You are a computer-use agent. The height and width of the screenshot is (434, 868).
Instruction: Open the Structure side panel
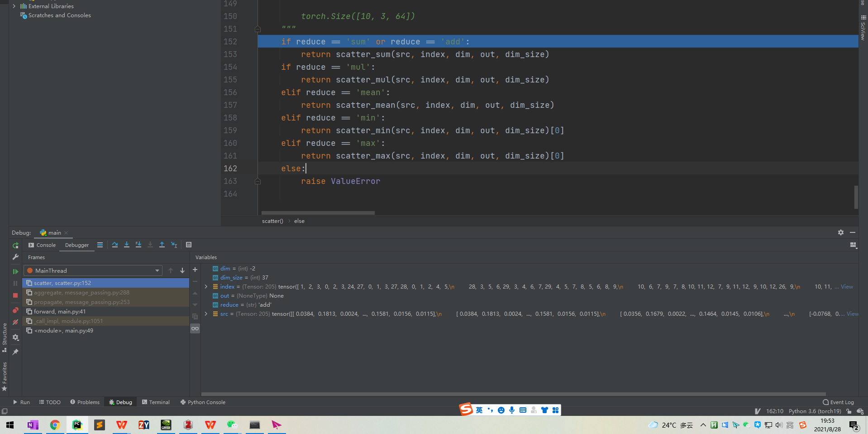(x=5, y=338)
